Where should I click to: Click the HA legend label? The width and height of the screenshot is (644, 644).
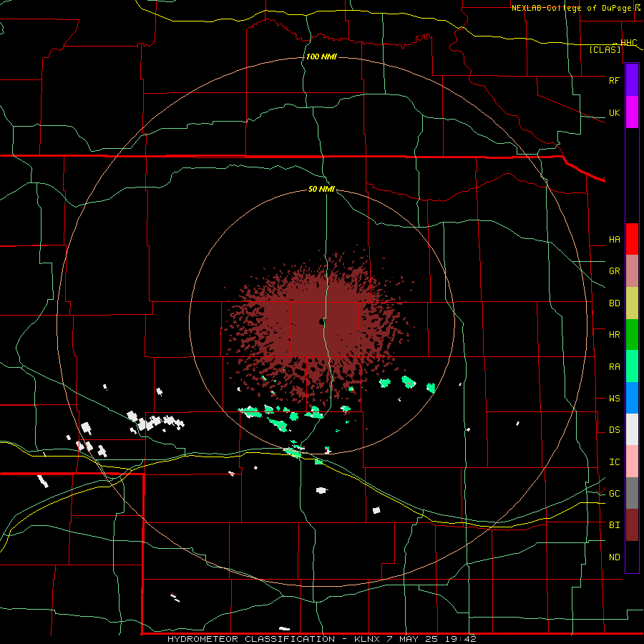(614, 239)
